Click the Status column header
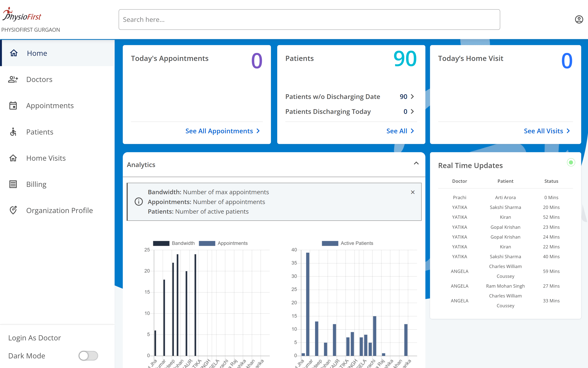Screen dimensions: 588x368 551,181
